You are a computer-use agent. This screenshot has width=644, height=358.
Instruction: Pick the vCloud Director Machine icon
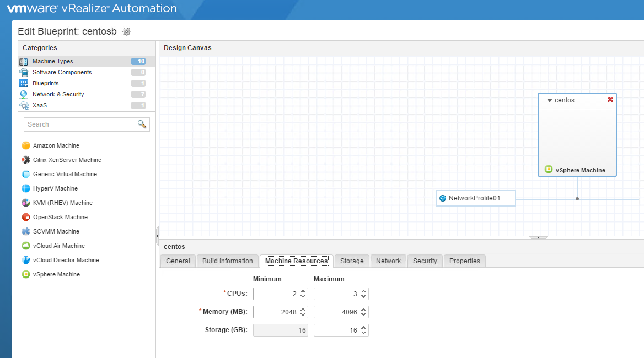pos(26,261)
